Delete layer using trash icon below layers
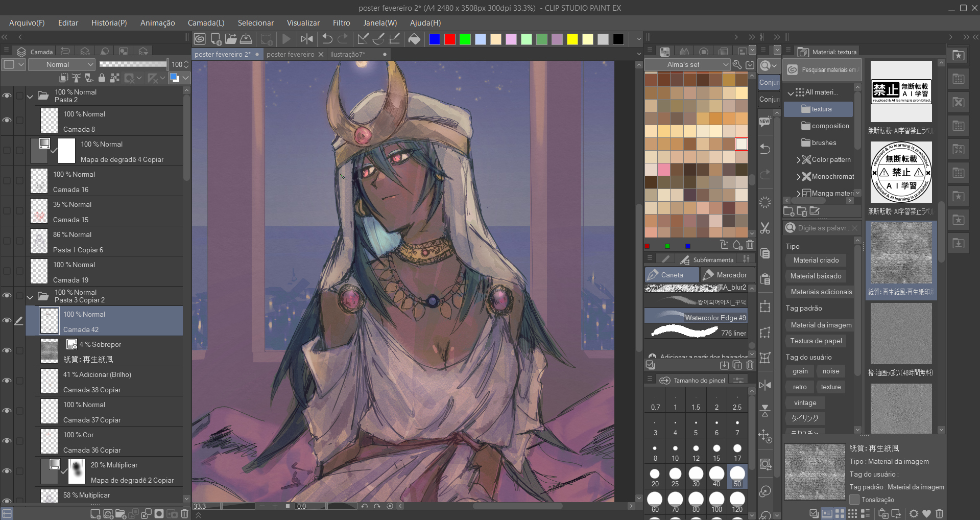 click(184, 513)
